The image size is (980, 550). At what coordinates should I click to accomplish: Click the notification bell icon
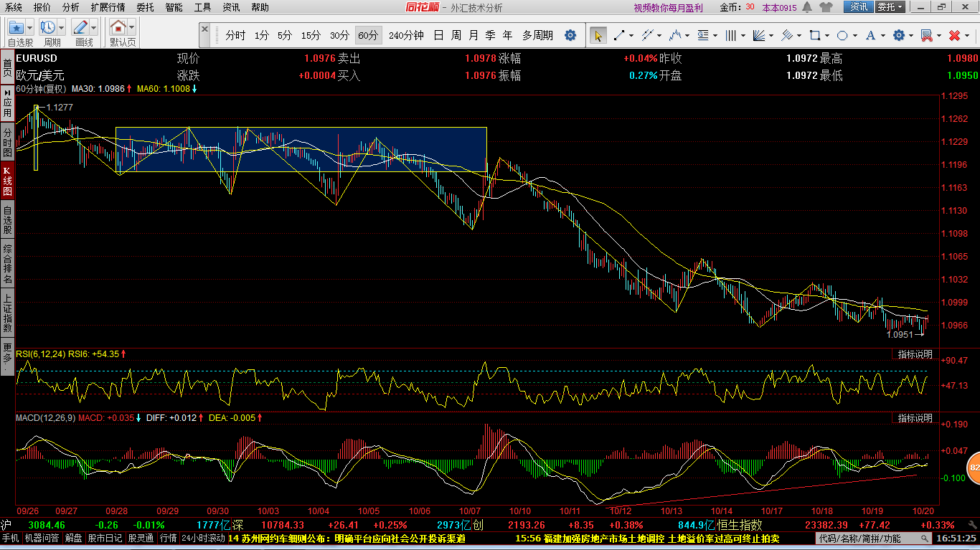tap(807, 7)
